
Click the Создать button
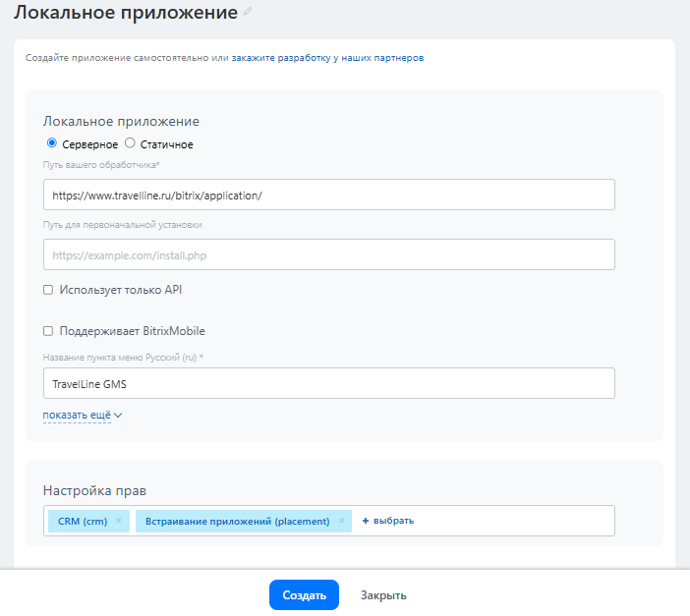(304, 595)
